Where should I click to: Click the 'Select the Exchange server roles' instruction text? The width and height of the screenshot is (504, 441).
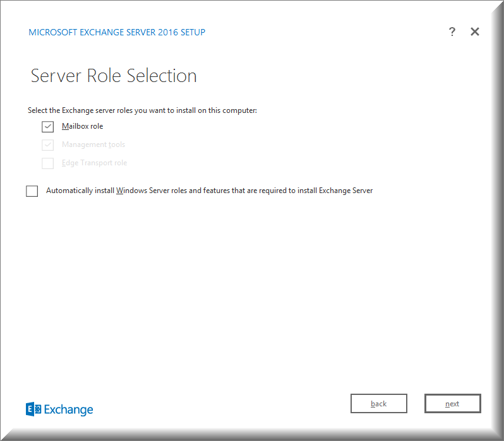pos(142,110)
